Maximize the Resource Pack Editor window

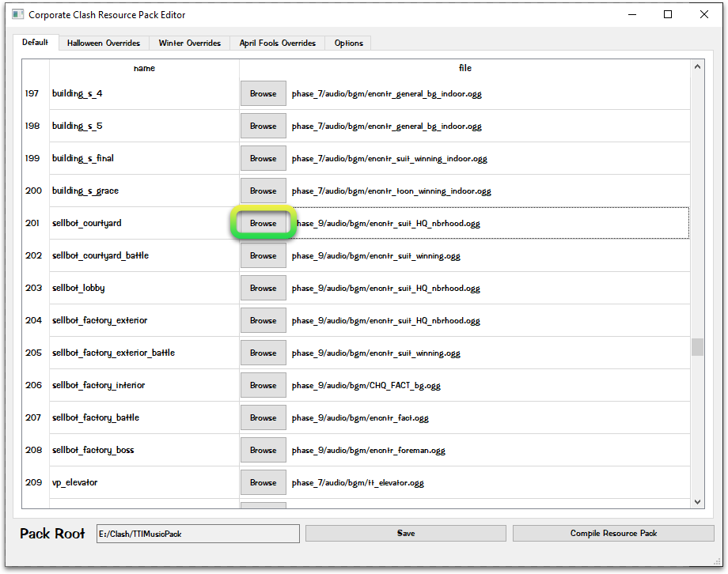click(x=668, y=14)
